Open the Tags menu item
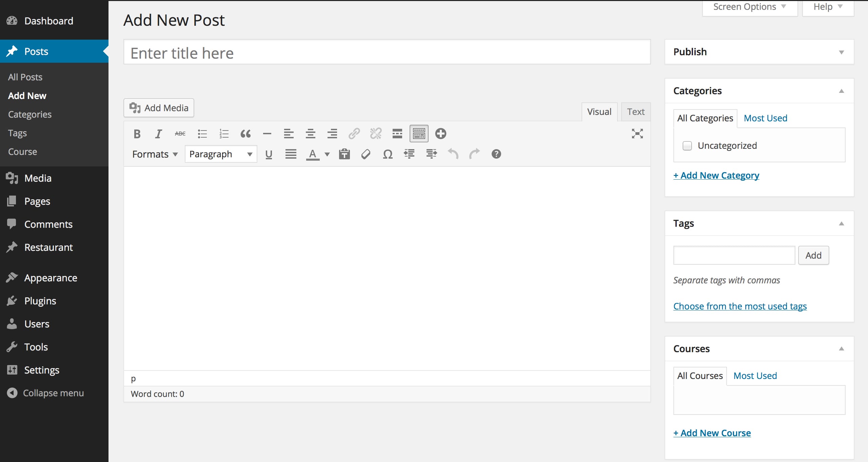This screenshot has height=462, width=868. coord(17,133)
